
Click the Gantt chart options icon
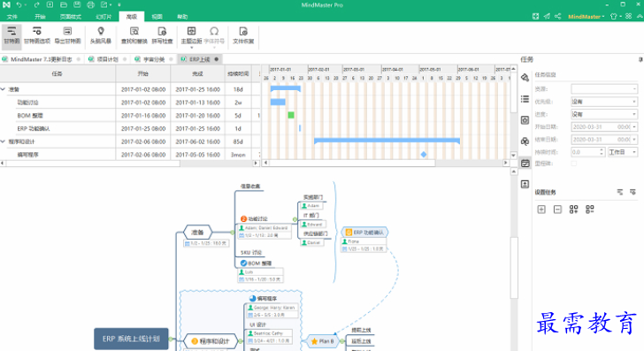pyautogui.click(x=37, y=35)
